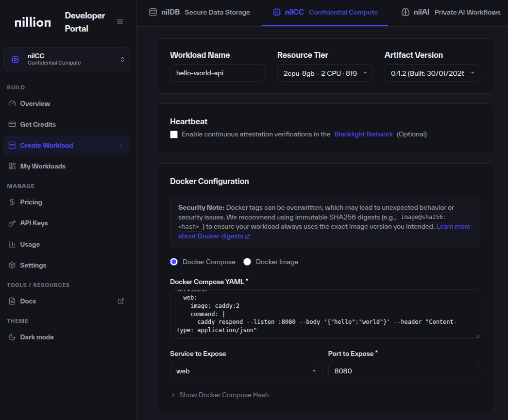The height and width of the screenshot is (420, 508).
Task: Toggle the Dark mode moon icon
Action: click(12, 337)
